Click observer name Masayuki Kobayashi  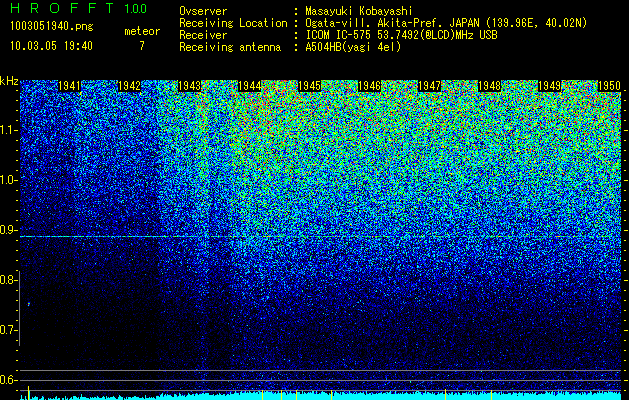(359, 11)
